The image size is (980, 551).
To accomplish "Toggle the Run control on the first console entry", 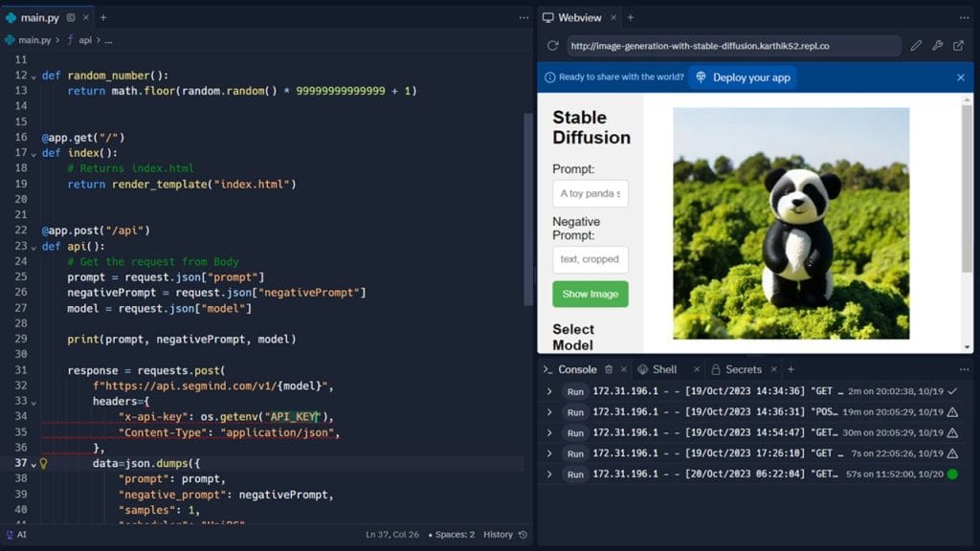I will (x=574, y=391).
